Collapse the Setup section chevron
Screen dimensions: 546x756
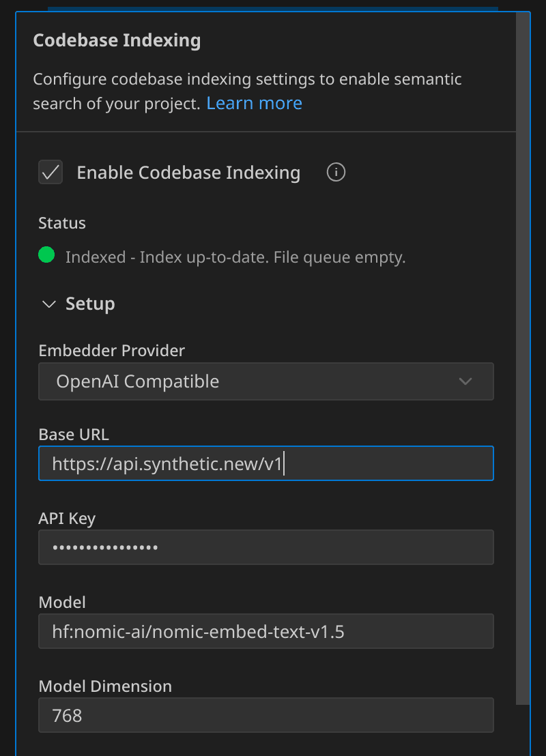point(48,304)
